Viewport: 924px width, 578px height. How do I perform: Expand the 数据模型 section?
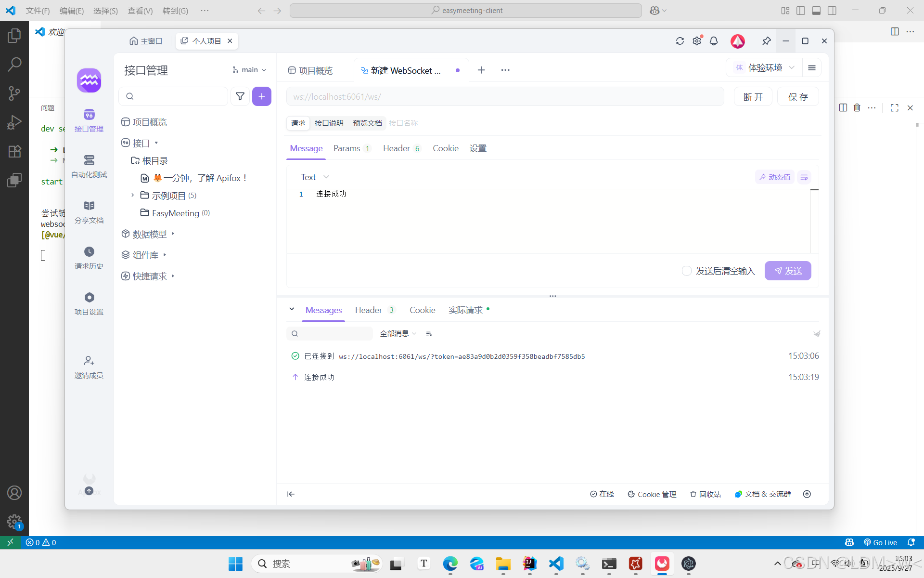173,234
